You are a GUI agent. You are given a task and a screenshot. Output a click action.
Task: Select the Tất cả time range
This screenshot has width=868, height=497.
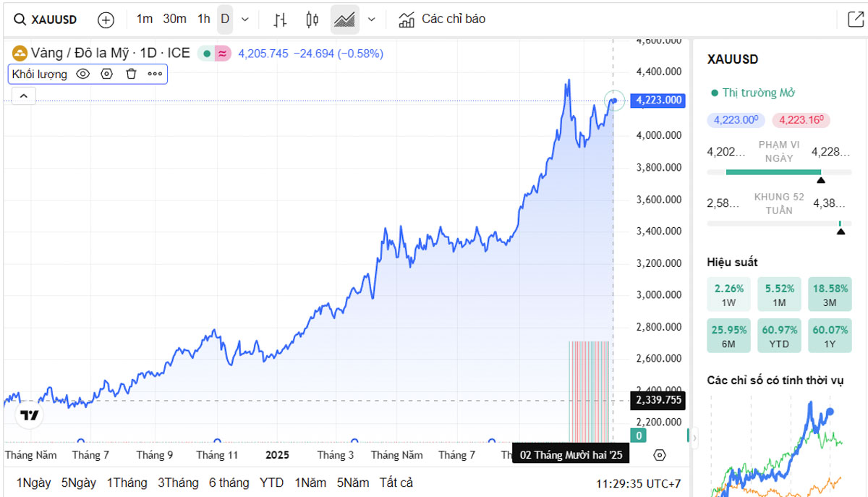tap(396, 483)
